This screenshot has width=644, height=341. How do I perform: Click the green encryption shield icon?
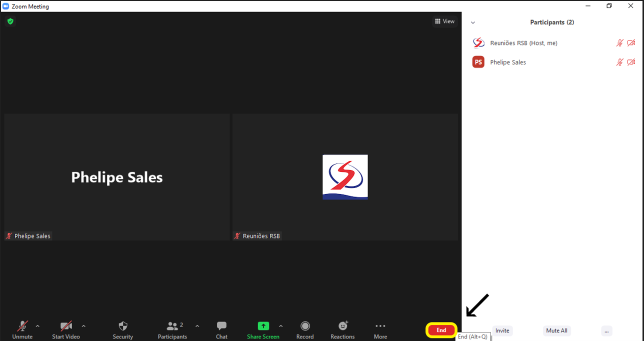[x=10, y=21]
